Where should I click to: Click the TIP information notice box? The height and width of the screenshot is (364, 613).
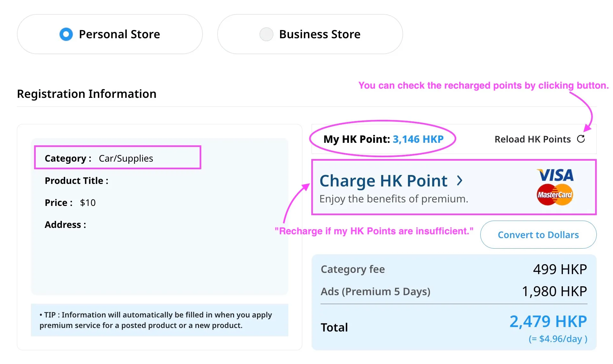pos(159,320)
